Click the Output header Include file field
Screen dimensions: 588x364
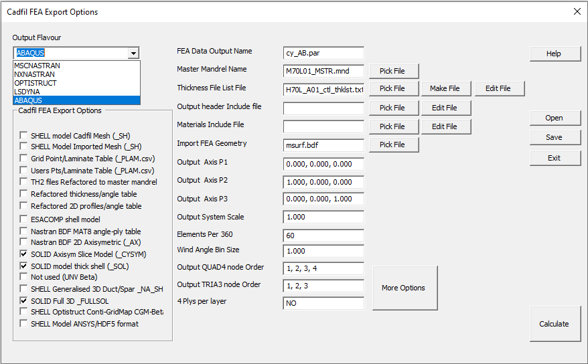point(323,108)
